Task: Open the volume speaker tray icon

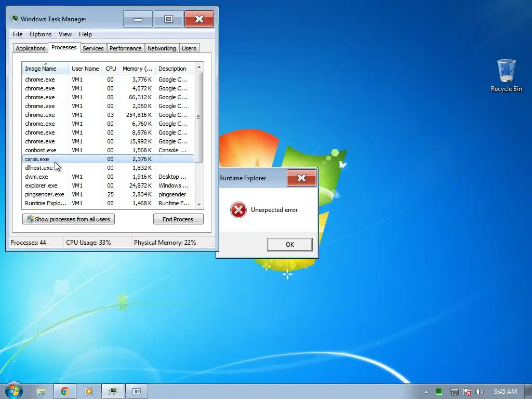Action: coord(480,392)
